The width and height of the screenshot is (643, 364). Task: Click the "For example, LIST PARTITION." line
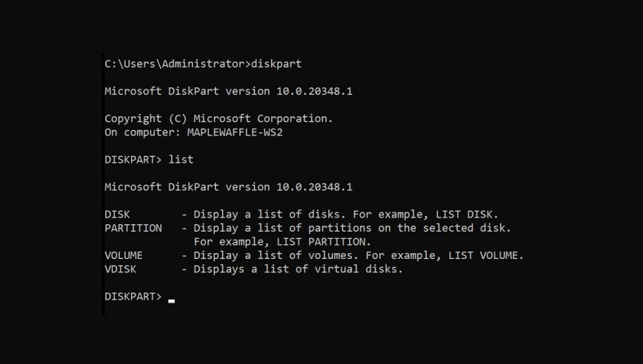click(281, 242)
